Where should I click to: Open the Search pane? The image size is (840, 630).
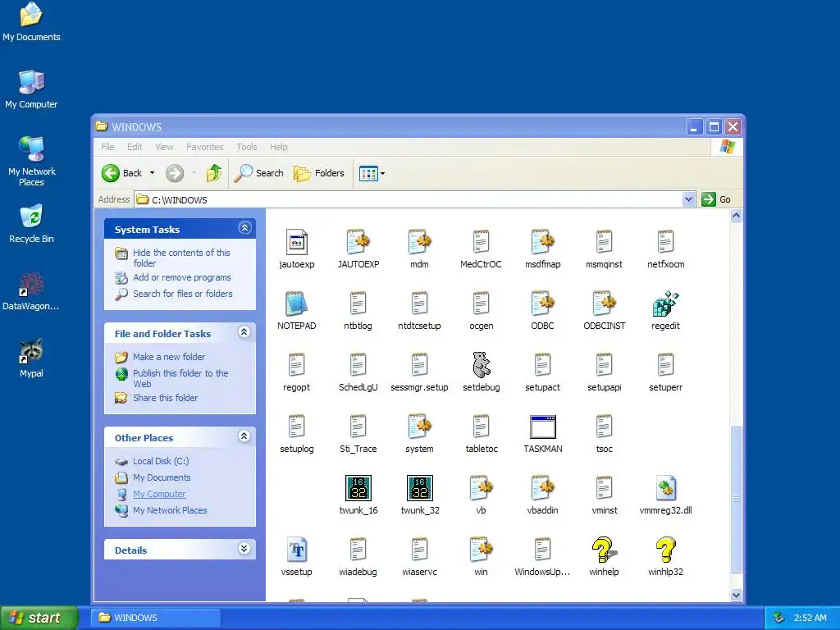(x=258, y=173)
